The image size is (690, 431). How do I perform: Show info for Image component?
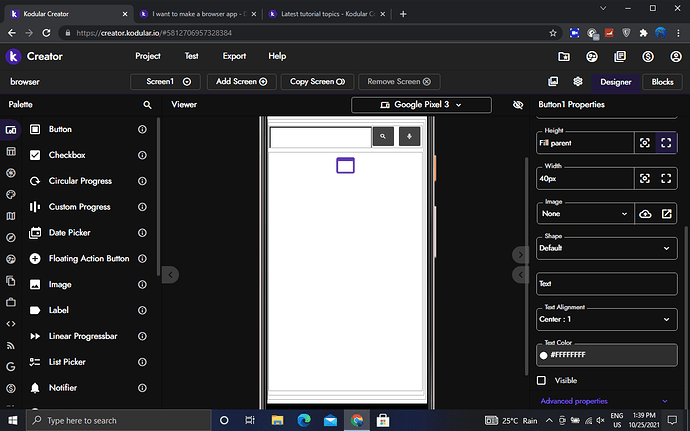click(x=142, y=284)
